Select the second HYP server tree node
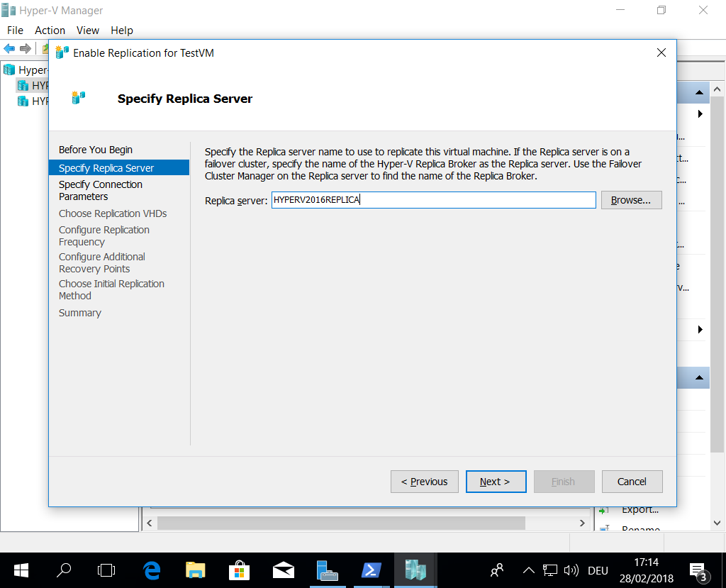This screenshot has width=726, height=588. point(33,101)
